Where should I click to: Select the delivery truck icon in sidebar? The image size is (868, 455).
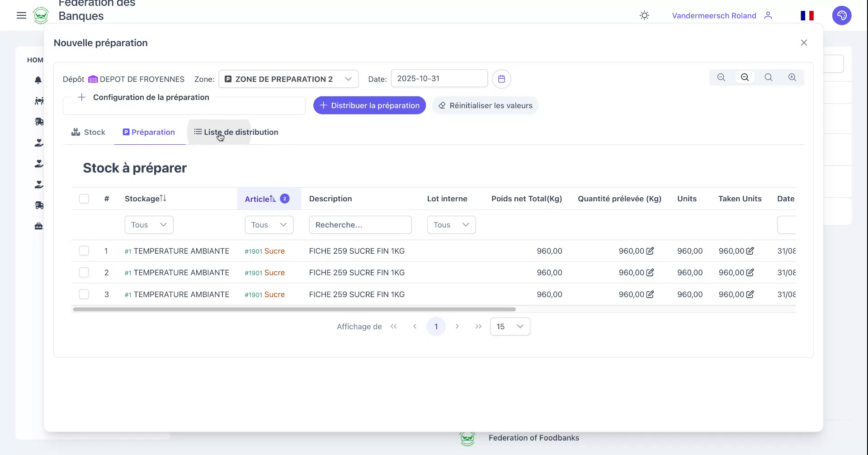(x=38, y=122)
